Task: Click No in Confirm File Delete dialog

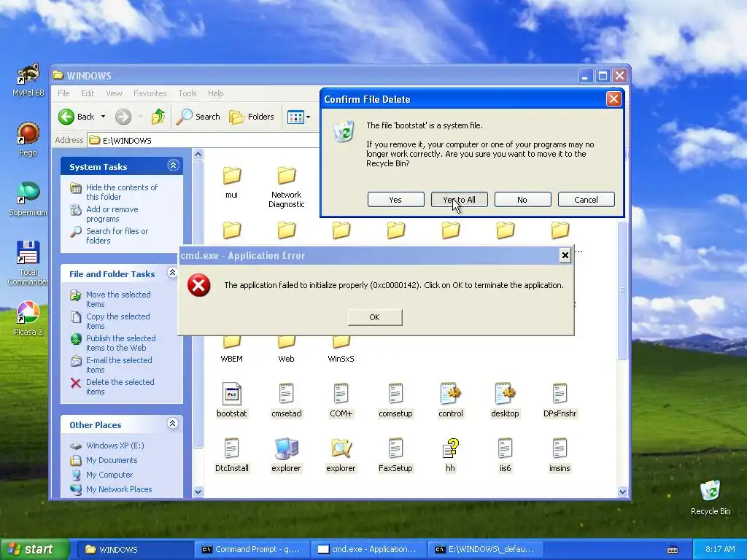Action: (522, 200)
